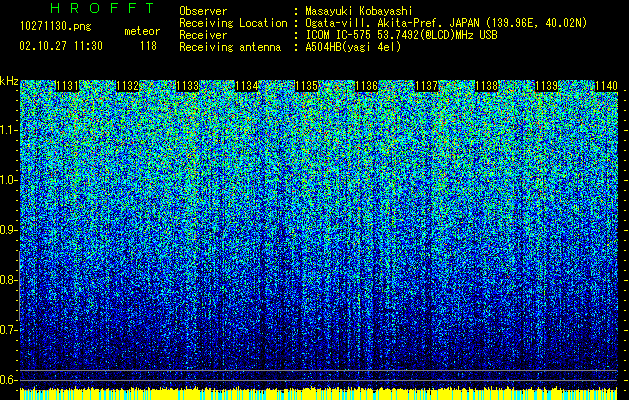Screen dimensions: 629x400
Task: Click the 1133 time marker label
Action: (x=187, y=86)
